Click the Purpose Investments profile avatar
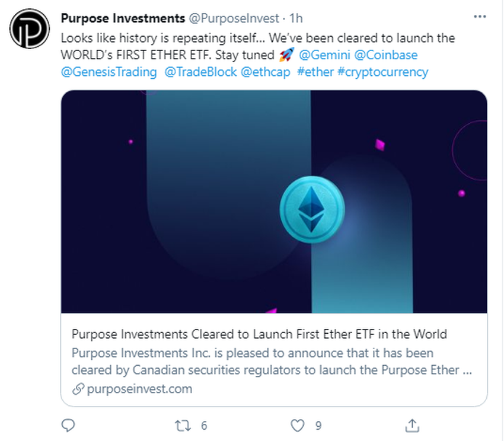 click(x=30, y=28)
